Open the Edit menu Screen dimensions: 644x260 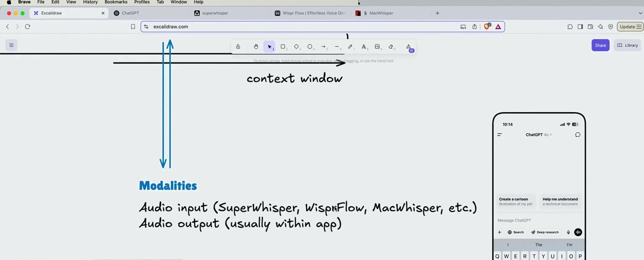[55, 2]
